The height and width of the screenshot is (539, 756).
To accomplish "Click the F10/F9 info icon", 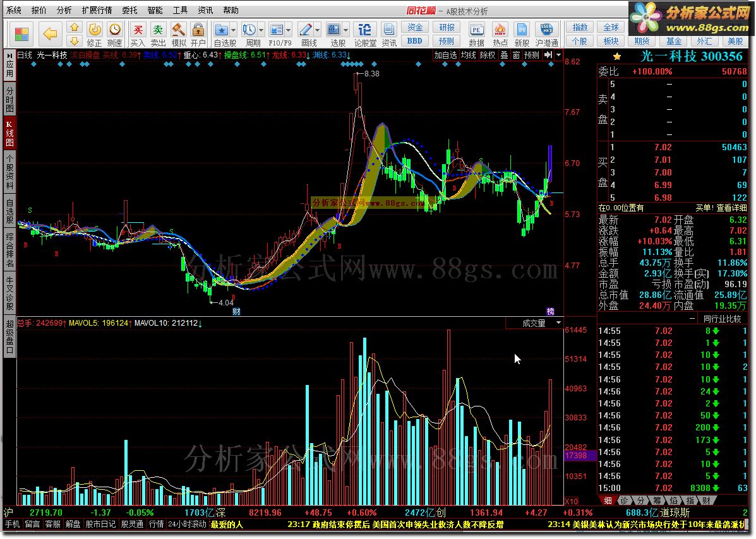I will (x=277, y=30).
